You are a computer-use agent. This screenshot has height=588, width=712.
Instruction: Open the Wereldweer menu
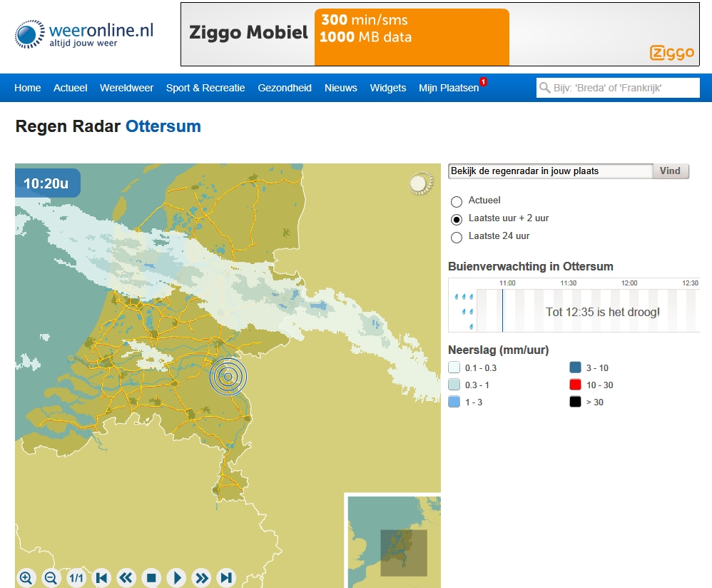tap(127, 88)
